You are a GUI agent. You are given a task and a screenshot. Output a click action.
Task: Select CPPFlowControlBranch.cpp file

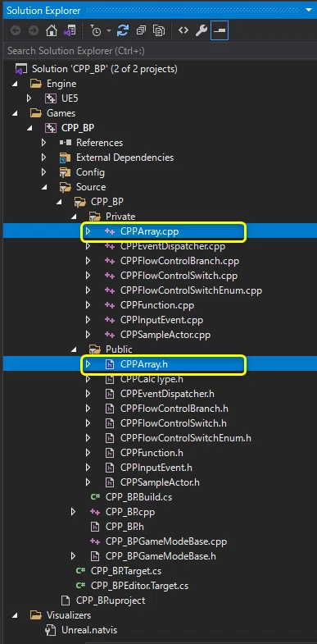(179, 261)
